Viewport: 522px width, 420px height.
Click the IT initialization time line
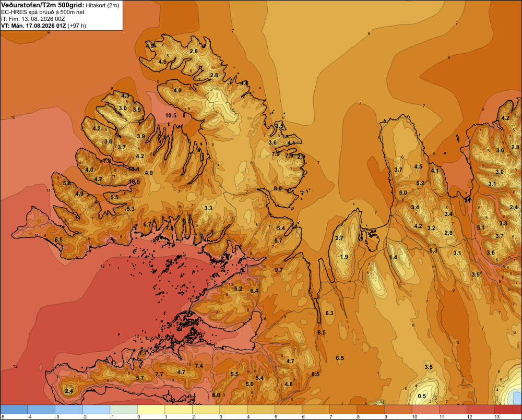(33, 19)
